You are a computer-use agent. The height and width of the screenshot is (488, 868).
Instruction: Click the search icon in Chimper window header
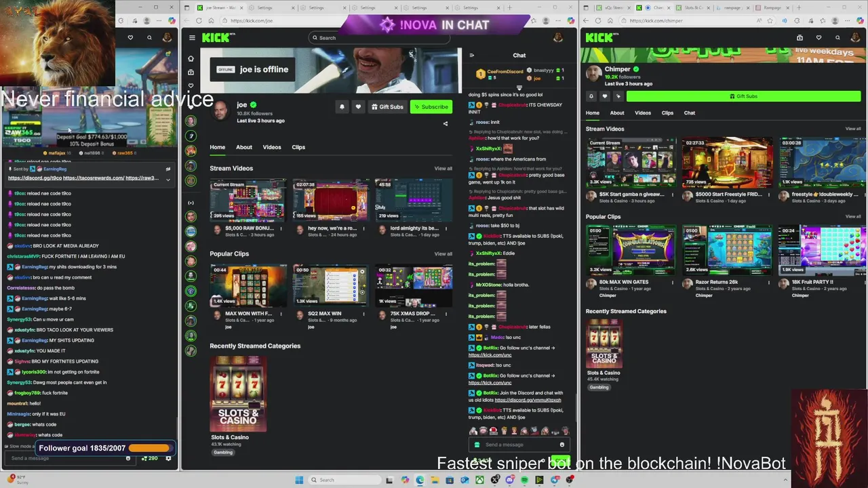point(837,38)
